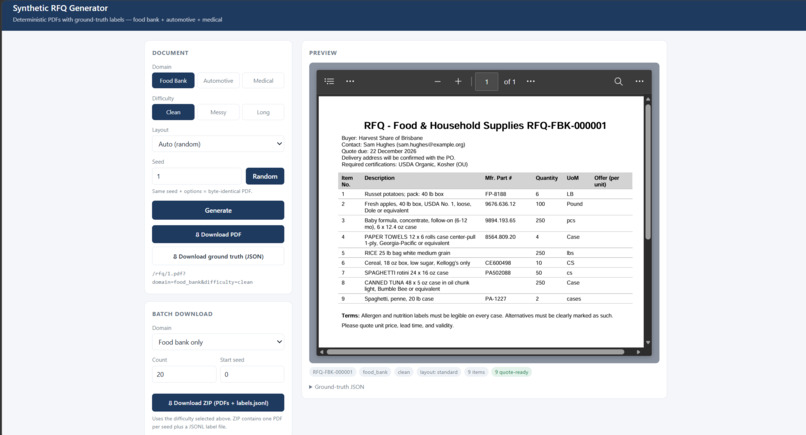Select the Medical domain option
The height and width of the screenshot is (435, 806).
coord(263,81)
